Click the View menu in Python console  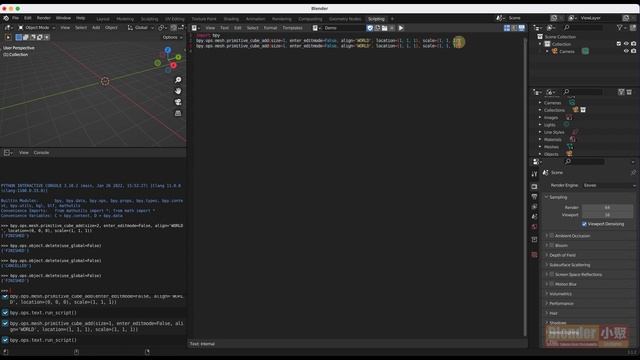[x=24, y=153]
